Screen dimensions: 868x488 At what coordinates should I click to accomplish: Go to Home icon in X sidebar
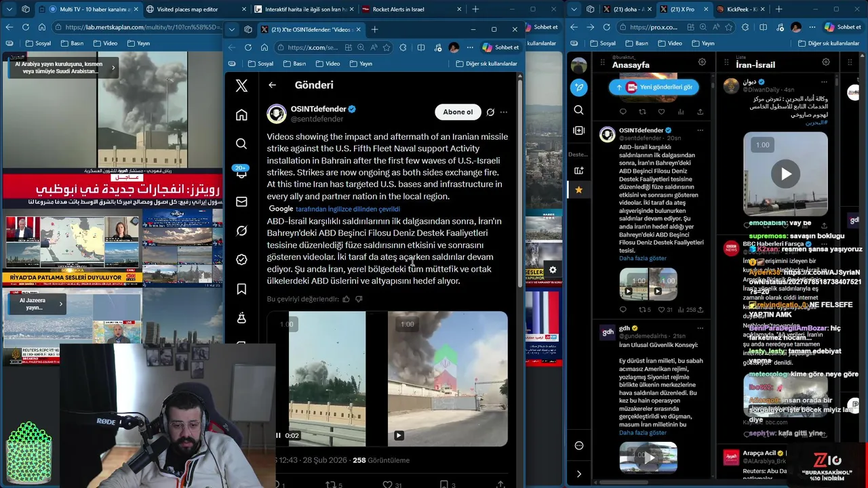(241, 115)
